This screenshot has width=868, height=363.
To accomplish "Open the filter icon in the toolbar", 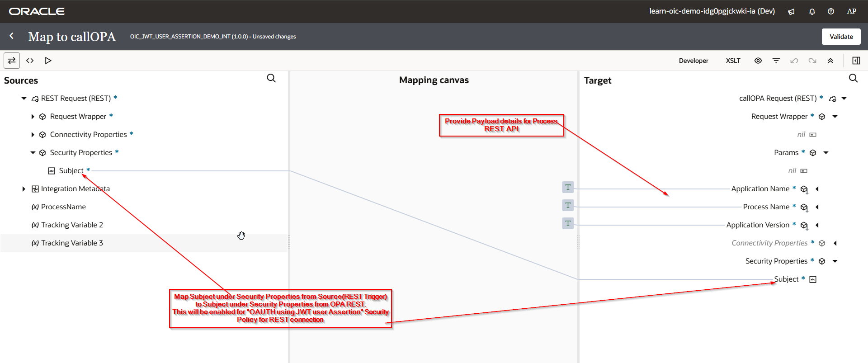I will coord(776,61).
